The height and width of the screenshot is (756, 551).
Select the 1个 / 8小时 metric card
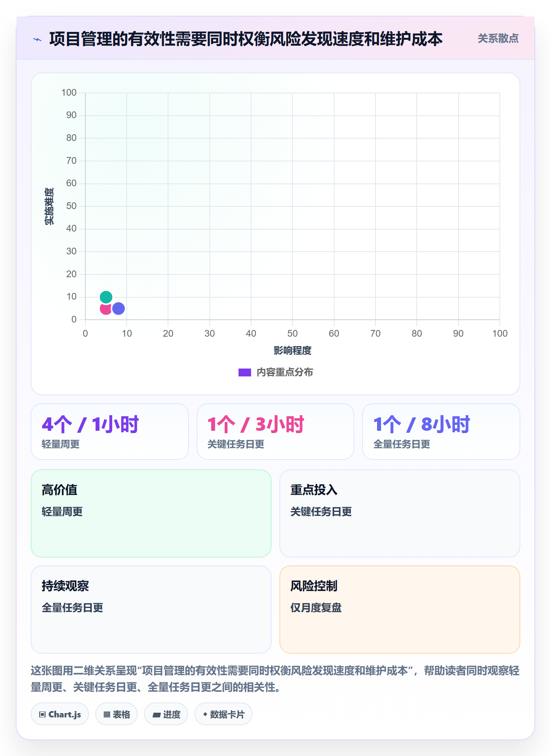[x=441, y=432]
